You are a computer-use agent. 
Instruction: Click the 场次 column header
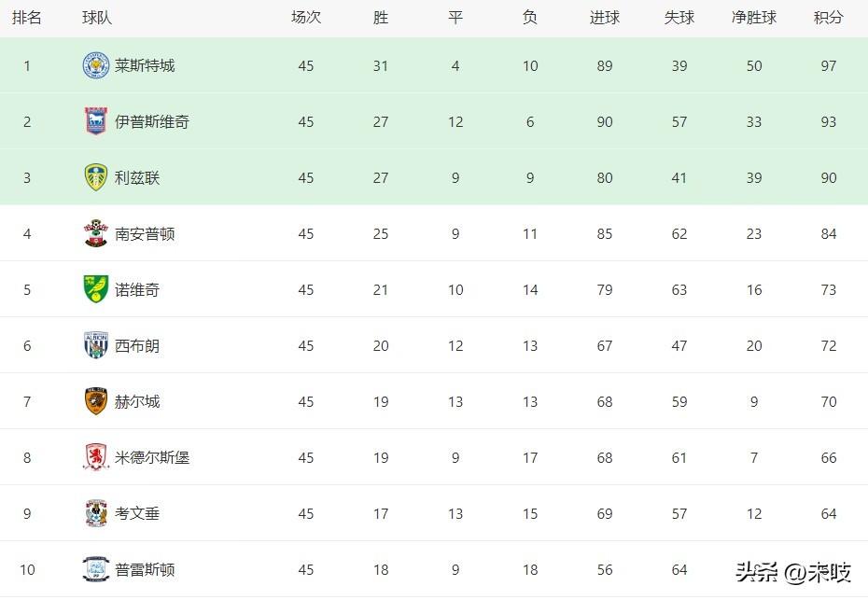pyautogui.click(x=306, y=18)
